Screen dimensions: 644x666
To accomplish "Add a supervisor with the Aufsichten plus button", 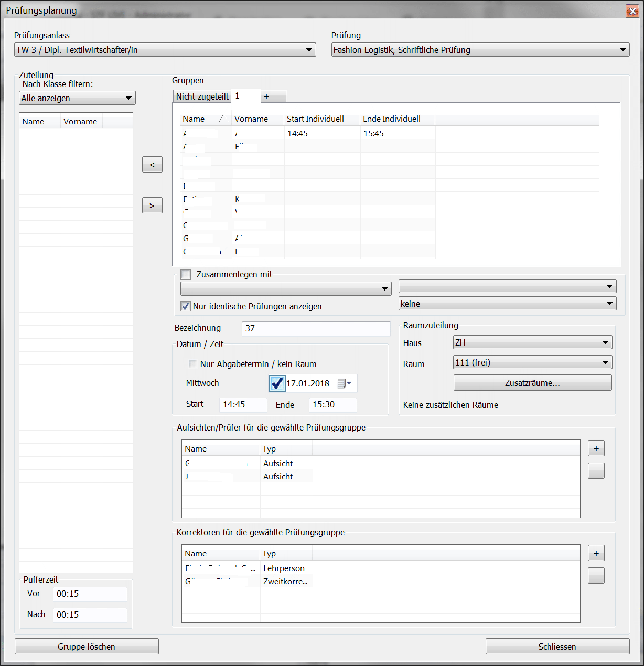I will pos(596,448).
